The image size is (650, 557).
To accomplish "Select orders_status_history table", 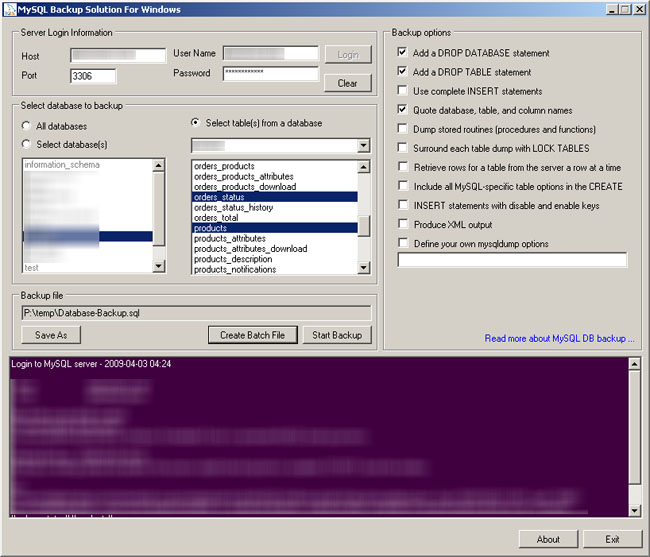I will 274,207.
